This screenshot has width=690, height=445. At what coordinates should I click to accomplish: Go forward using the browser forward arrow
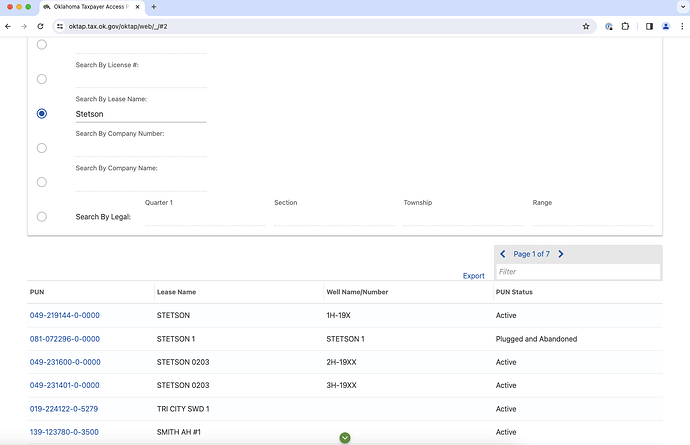pos(24,26)
